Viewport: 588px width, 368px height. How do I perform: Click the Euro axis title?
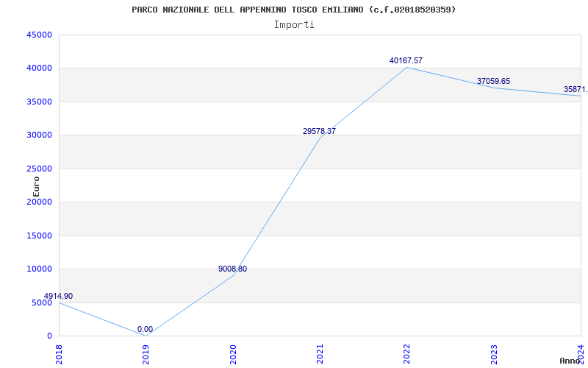click(x=36, y=186)
